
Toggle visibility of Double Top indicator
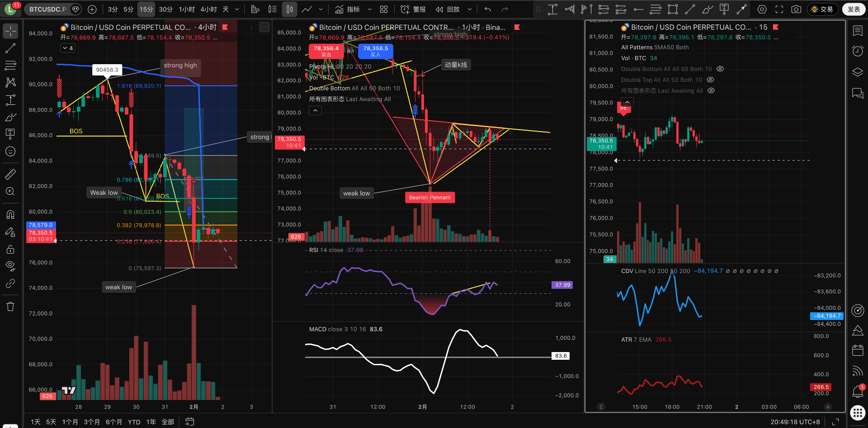click(710, 80)
